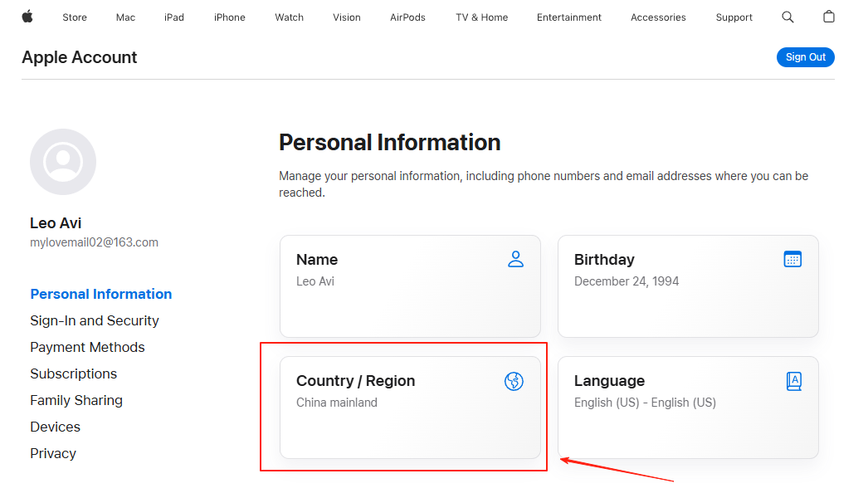Click the person icon in Name card
The image size is (868, 498).
point(515,259)
